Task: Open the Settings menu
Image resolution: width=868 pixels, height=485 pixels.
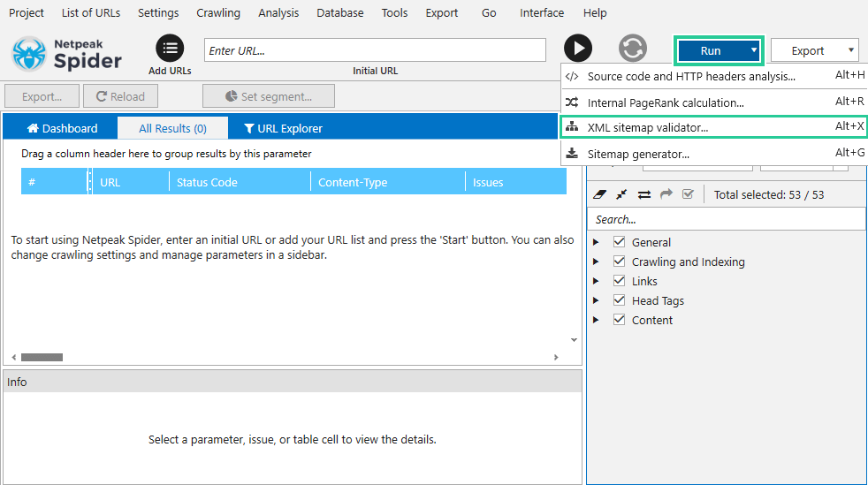Action: click(x=158, y=12)
